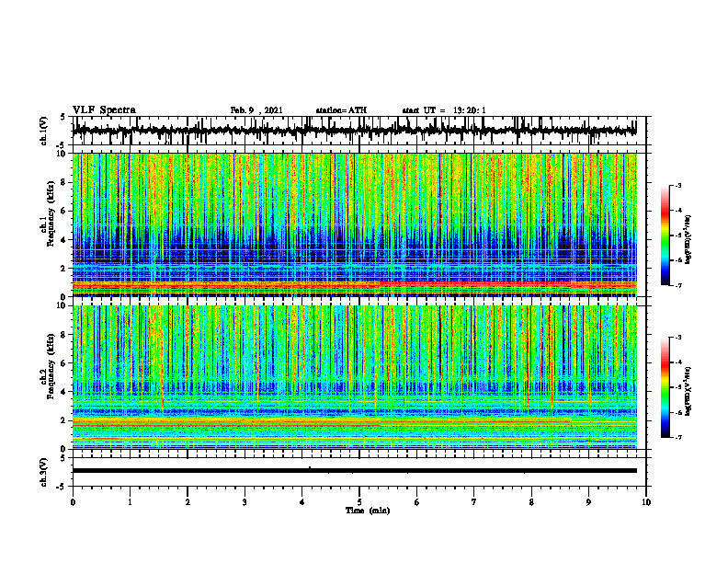The image size is (728, 563).
Task: Click the "6" kHz tick on ch.1 spectrogram
Action: coord(64,211)
